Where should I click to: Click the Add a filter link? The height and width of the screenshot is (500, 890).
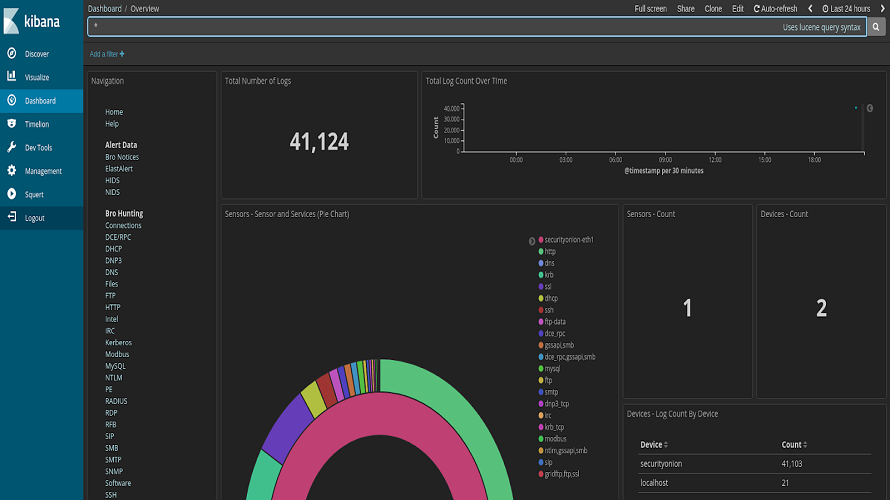point(107,54)
